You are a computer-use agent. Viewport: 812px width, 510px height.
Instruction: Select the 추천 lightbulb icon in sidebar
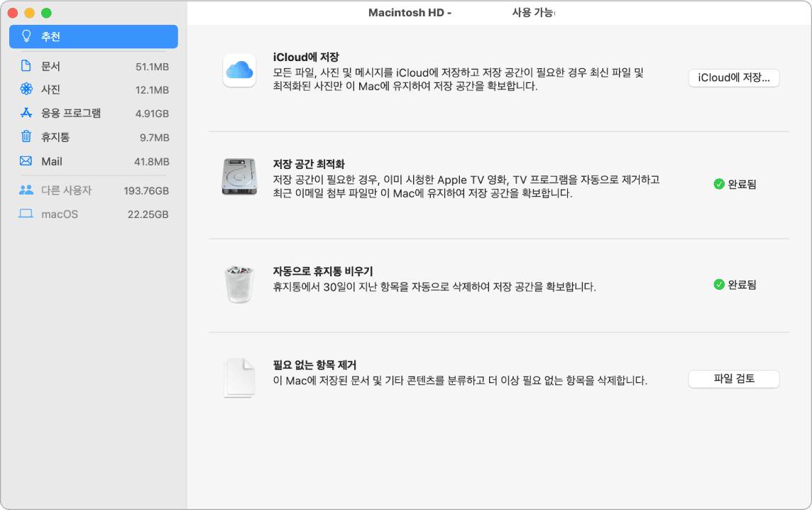(x=26, y=36)
